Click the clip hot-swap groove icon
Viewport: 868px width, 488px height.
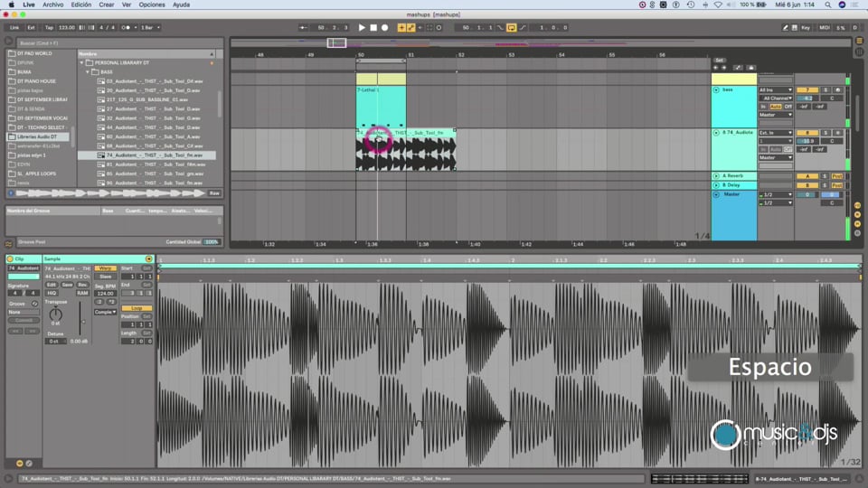click(x=34, y=304)
